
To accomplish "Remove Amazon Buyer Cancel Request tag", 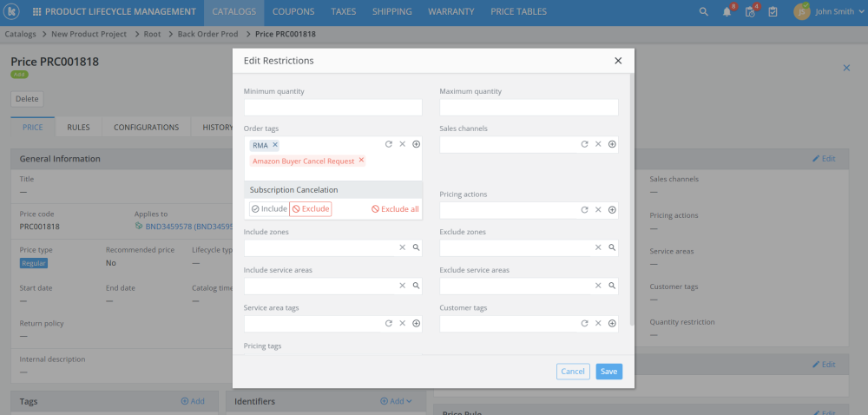I will tap(361, 161).
